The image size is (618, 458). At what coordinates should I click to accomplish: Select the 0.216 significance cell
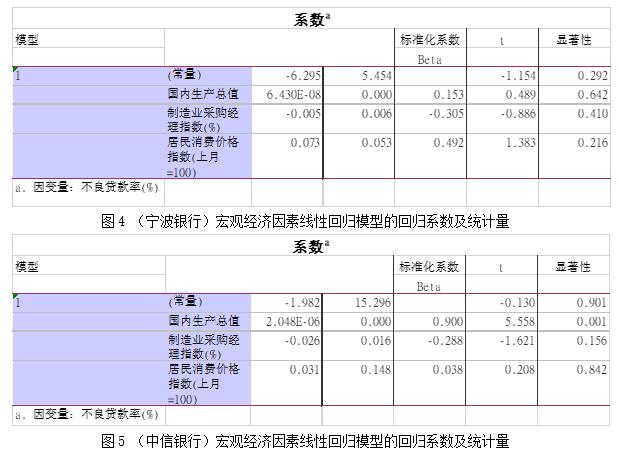574,156
